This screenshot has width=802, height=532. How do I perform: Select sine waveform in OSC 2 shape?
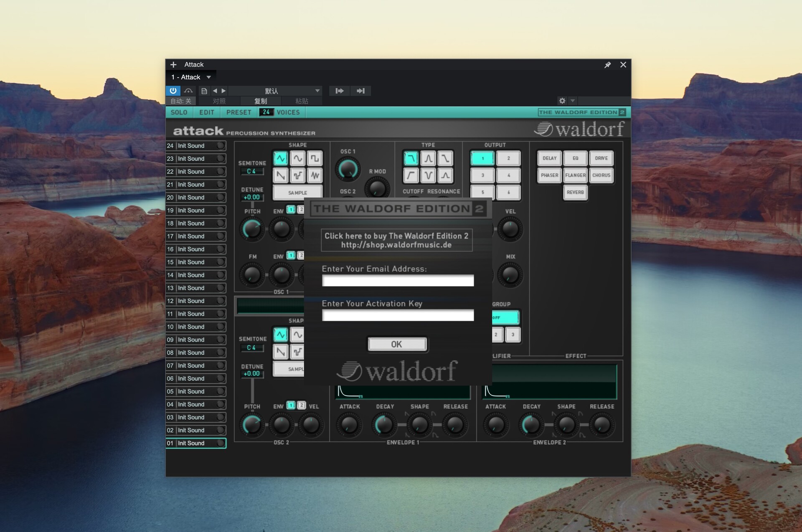pos(297,334)
